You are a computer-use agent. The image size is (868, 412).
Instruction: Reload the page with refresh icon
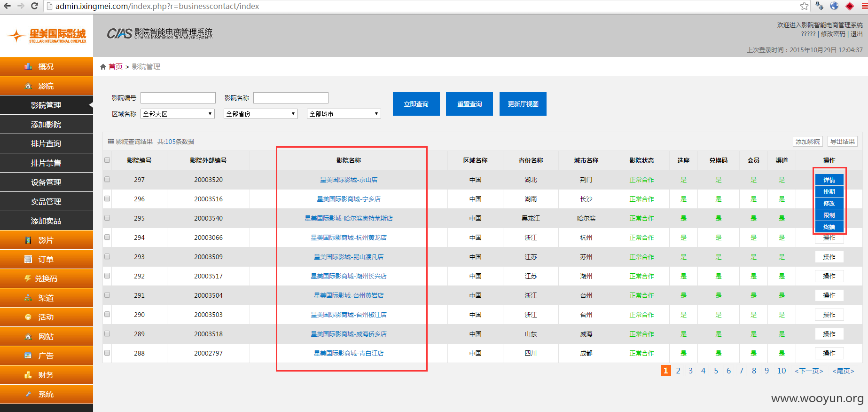pyautogui.click(x=34, y=6)
